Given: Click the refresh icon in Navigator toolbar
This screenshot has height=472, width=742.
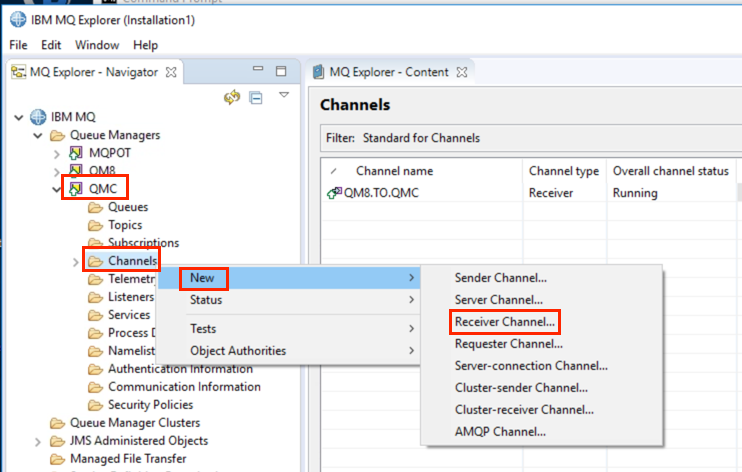Looking at the screenshot, I should (x=232, y=98).
